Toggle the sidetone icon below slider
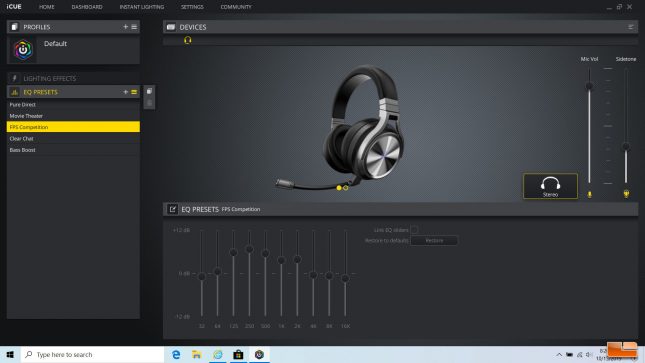Viewport: 645px width, 363px height. [x=626, y=194]
